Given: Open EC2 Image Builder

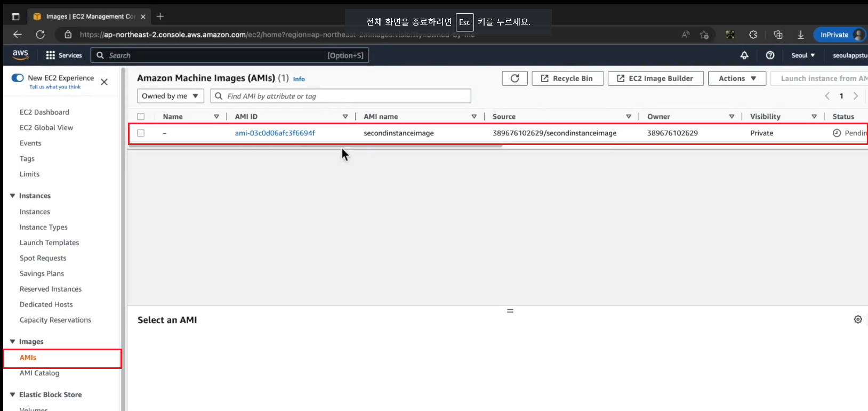Looking at the screenshot, I should [656, 78].
